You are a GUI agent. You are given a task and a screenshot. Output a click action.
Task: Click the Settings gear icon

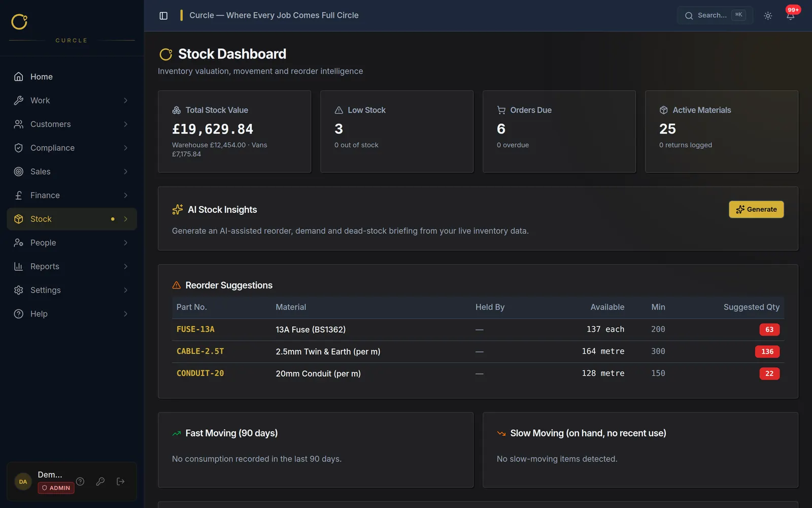[x=19, y=290]
